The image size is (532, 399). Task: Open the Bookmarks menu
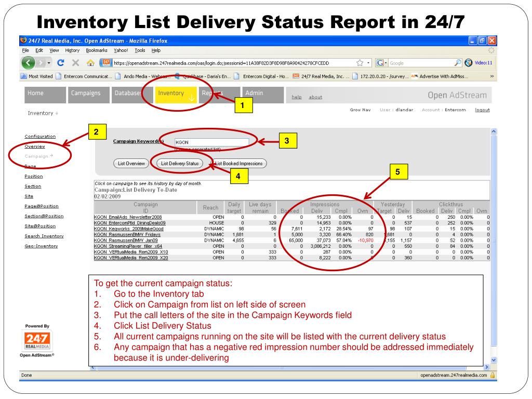coord(96,50)
